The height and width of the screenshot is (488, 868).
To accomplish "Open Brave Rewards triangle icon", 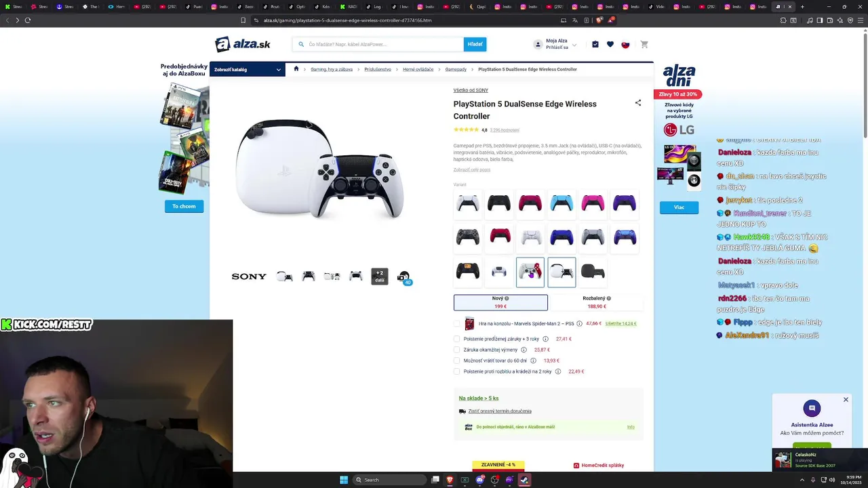I will coord(610,20).
